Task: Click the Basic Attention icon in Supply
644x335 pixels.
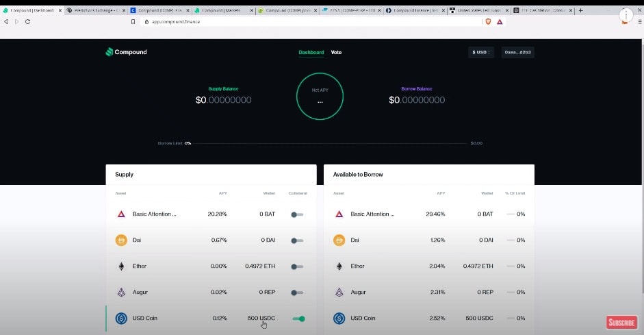Action: (x=121, y=214)
